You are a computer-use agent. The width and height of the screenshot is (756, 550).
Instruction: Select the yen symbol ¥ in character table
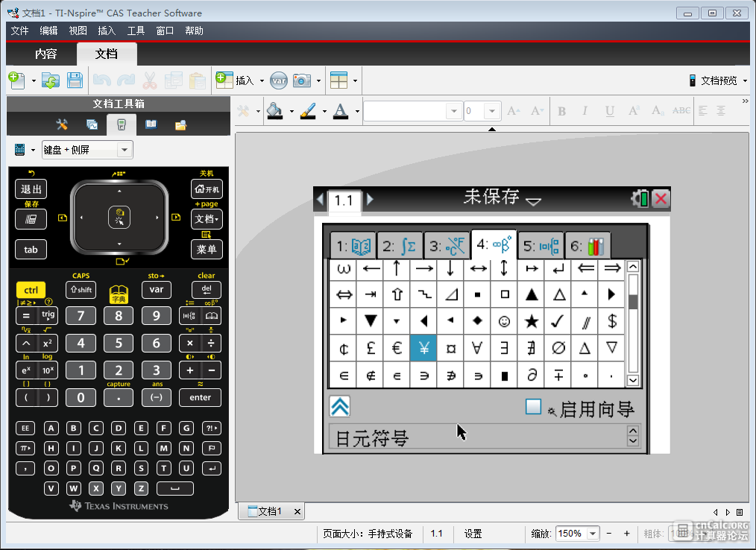[423, 348]
